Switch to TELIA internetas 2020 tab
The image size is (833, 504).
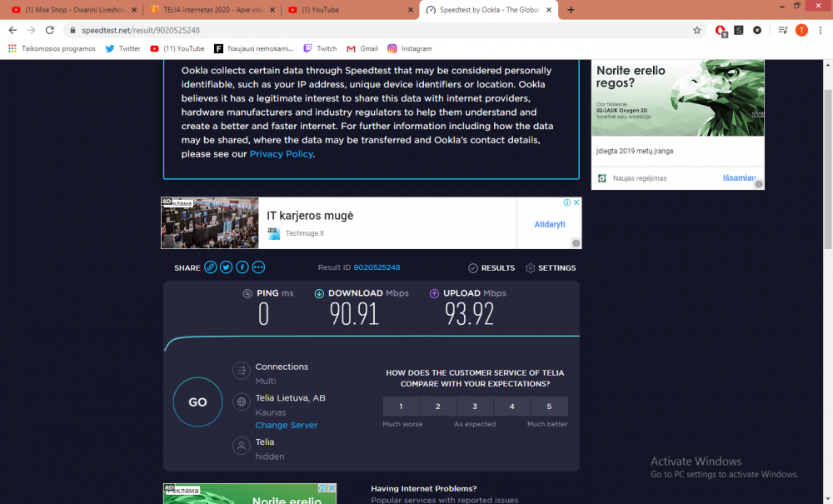click(x=212, y=9)
